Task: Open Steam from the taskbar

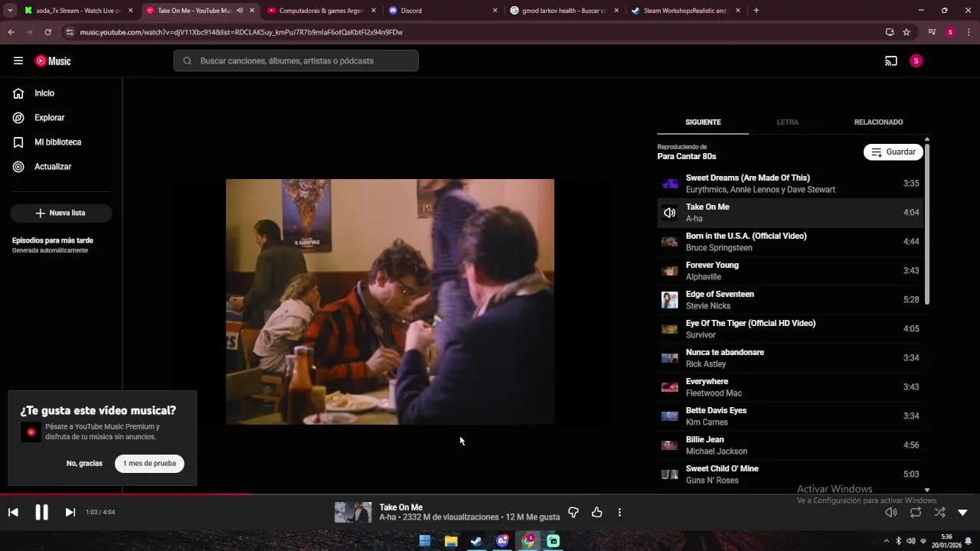Action: tap(476, 541)
